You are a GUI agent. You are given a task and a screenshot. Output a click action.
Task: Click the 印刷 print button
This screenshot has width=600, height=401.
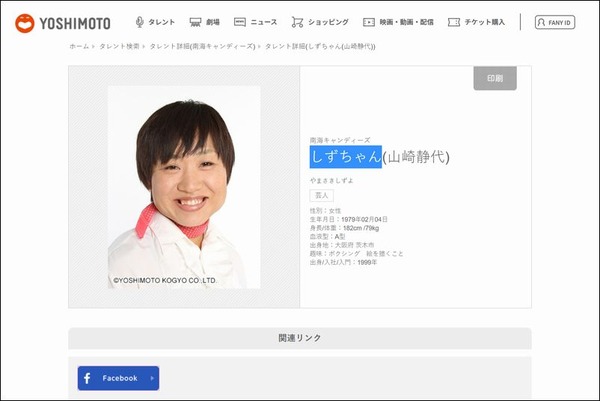(495, 78)
